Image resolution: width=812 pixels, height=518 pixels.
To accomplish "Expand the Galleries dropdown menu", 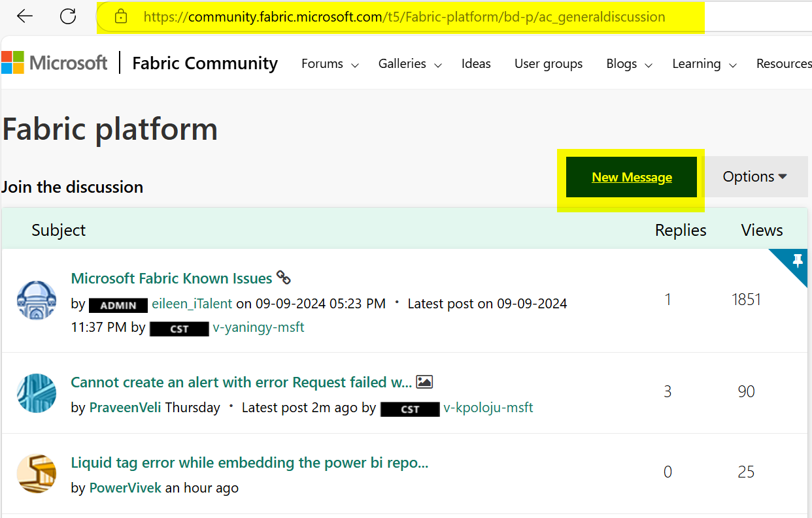I will [410, 64].
